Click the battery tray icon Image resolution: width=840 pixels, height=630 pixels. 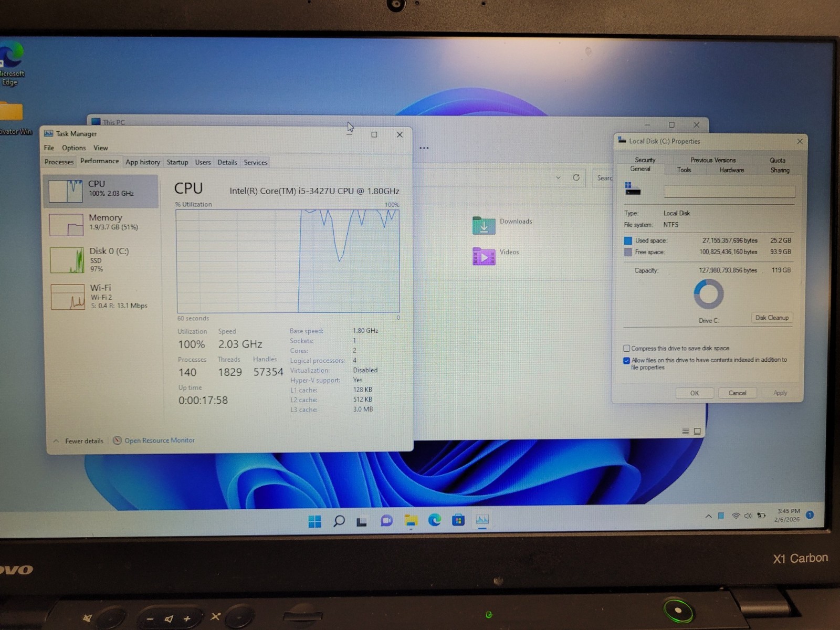[761, 516]
